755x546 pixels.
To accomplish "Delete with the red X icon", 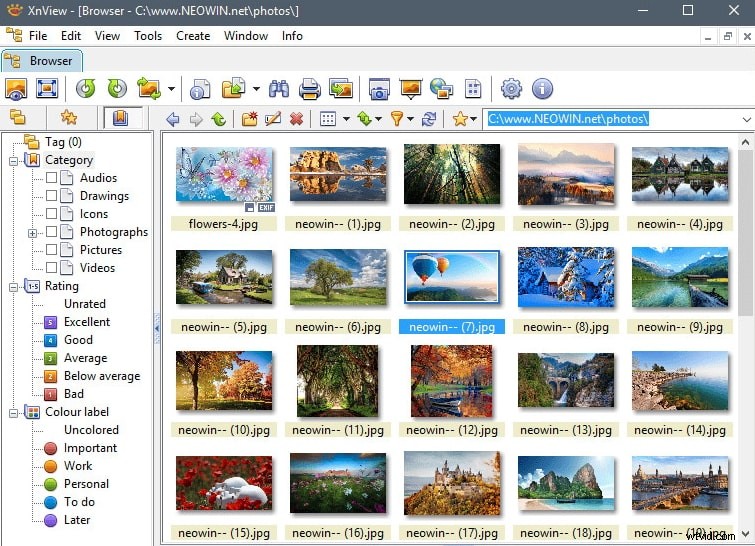I will (x=296, y=118).
